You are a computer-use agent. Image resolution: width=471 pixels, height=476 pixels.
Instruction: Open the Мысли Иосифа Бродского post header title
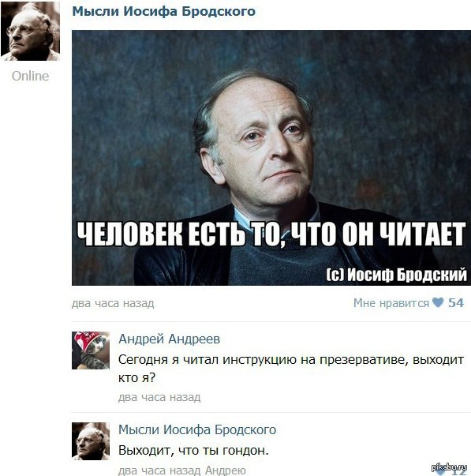tap(163, 12)
